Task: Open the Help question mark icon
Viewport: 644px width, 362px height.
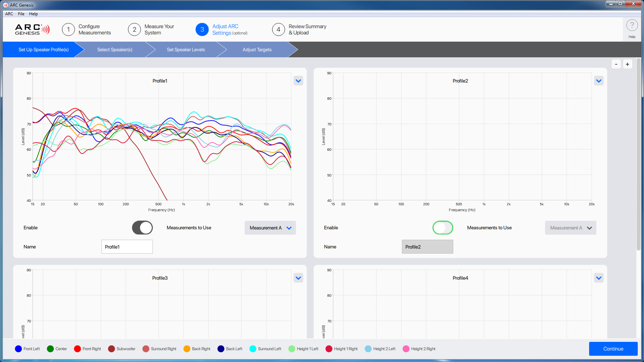Action: 632,25
